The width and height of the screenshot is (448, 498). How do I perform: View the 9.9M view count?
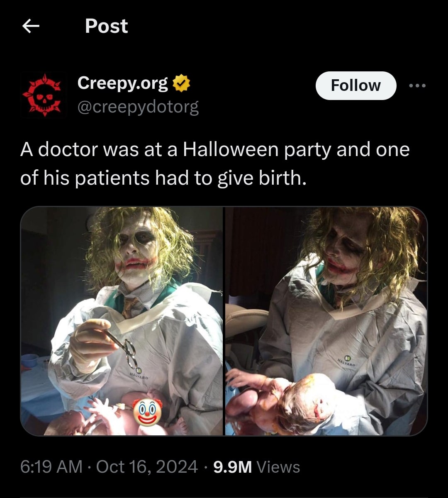pos(232,467)
